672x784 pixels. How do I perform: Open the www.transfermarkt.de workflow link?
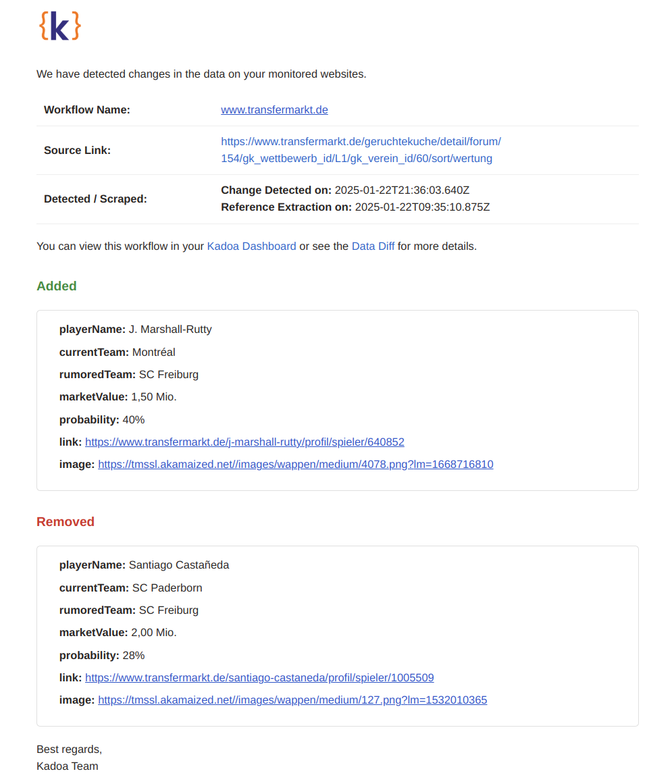tap(274, 109)
